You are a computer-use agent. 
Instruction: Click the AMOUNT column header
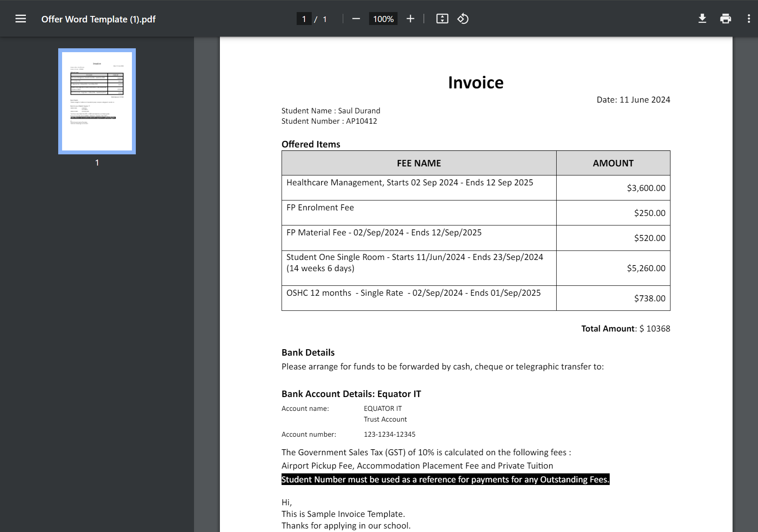point(613,163)
